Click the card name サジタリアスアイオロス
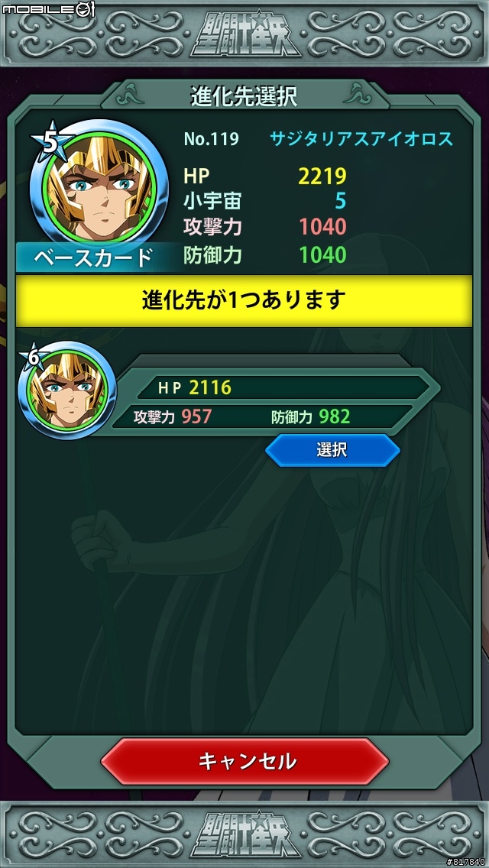 click(x=361, y=138)
